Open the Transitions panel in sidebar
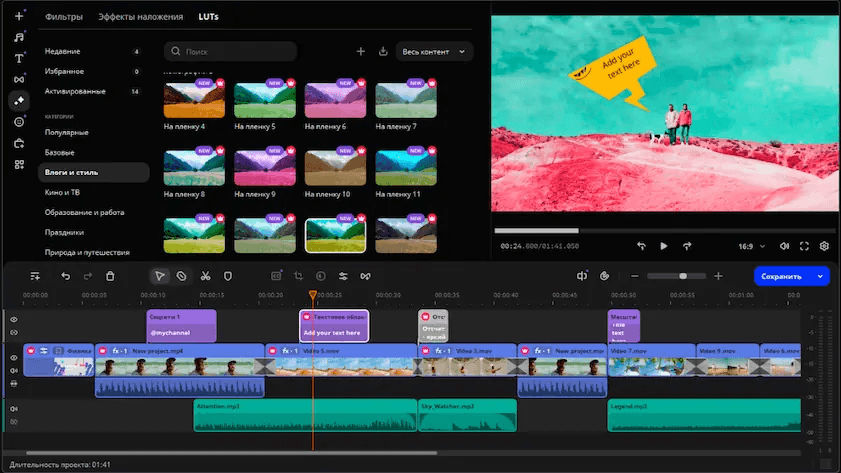Viewport: 841px width, 473px height. click(x=19, y=79)
